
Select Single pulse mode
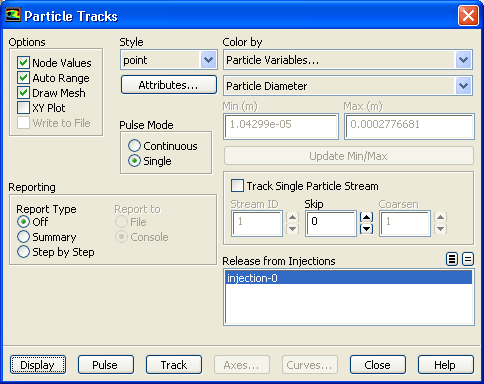coord(134,161)
